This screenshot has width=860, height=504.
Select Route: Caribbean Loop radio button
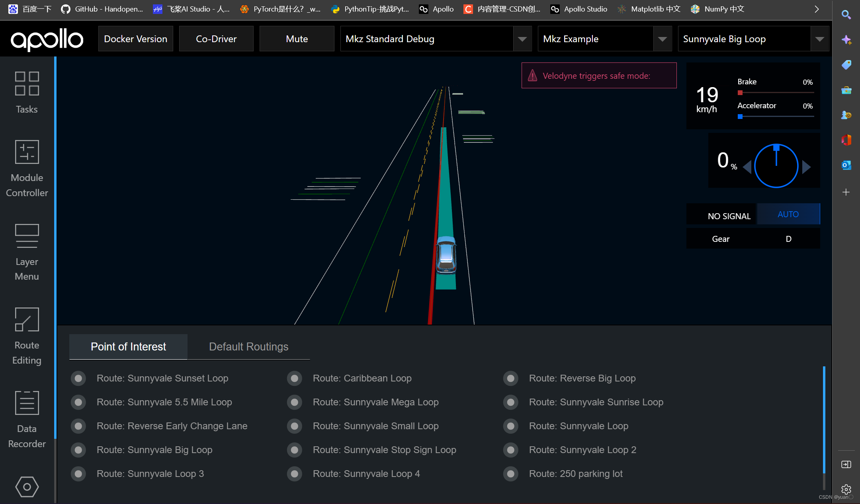click(x=295, y=378)
